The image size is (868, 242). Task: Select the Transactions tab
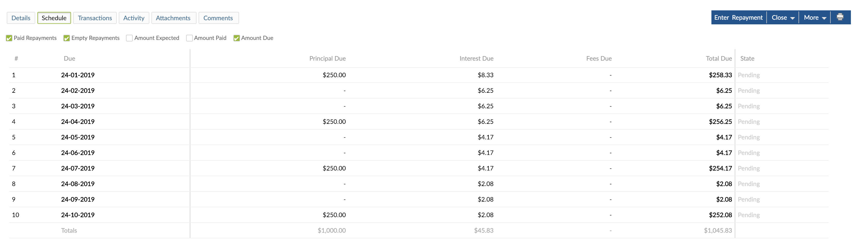coord(95,18)
